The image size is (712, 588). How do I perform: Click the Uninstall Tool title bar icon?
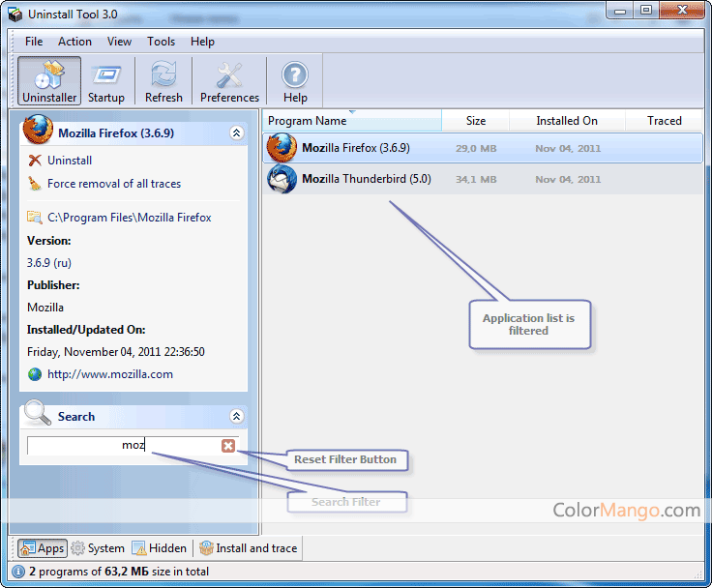pyautogui.click(x=15, y=15)
